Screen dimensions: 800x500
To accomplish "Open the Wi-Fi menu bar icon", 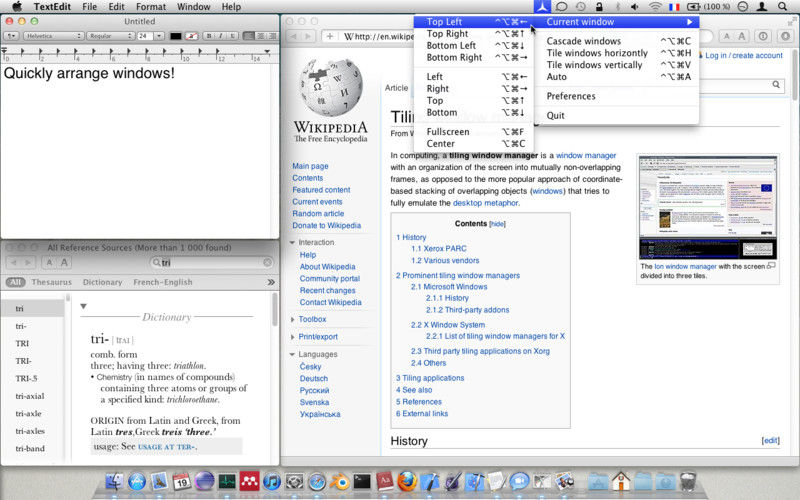I will [655, 7].
